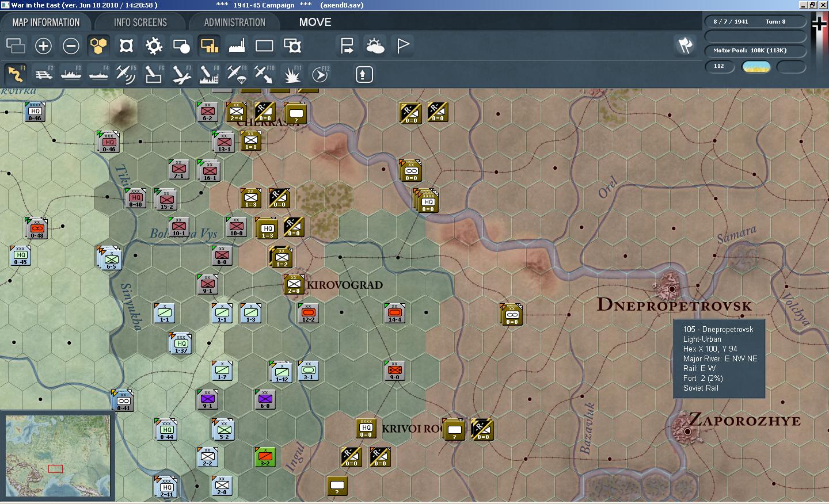This screenshot has width=829, height=504.
Task: Select the panzer unit labeled 14-4
Action: tap(394, 314)
